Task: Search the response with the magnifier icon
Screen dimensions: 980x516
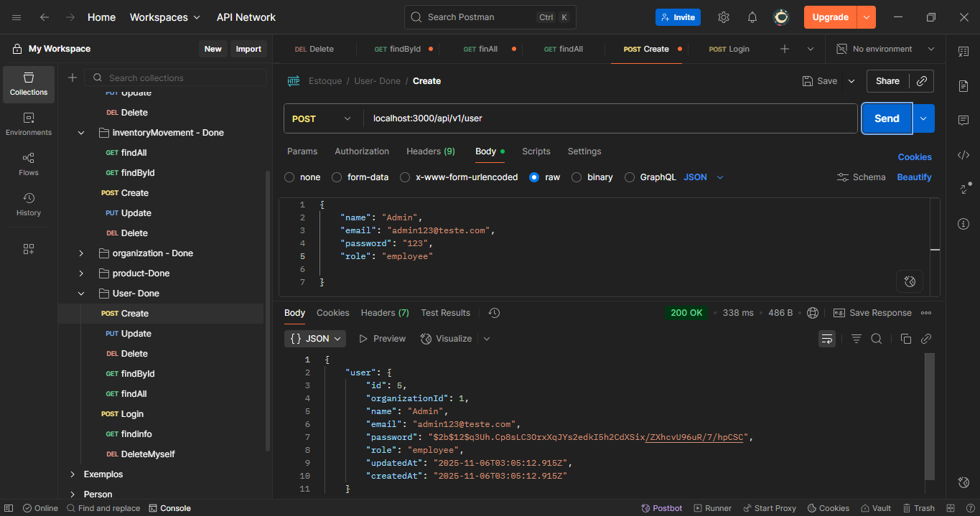Action: pos(876,339)
